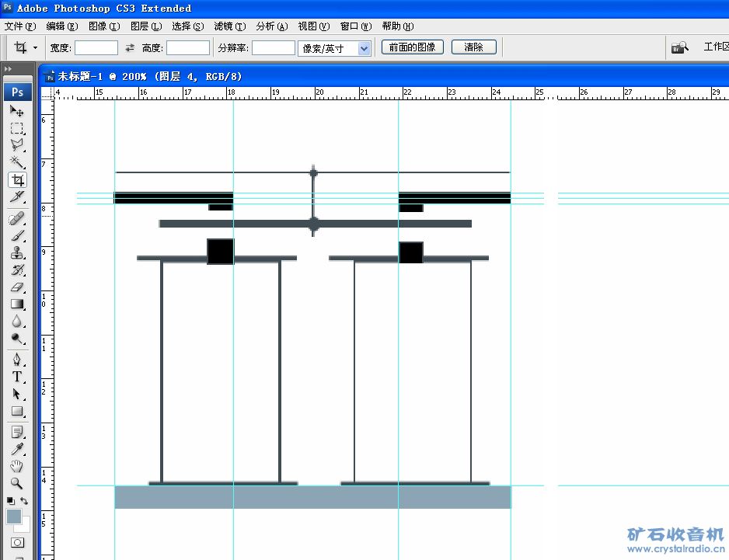This screenshot has width=729, height=560.
Task: Open the 文件(F) menu
Action: click(x=20, y=26)
